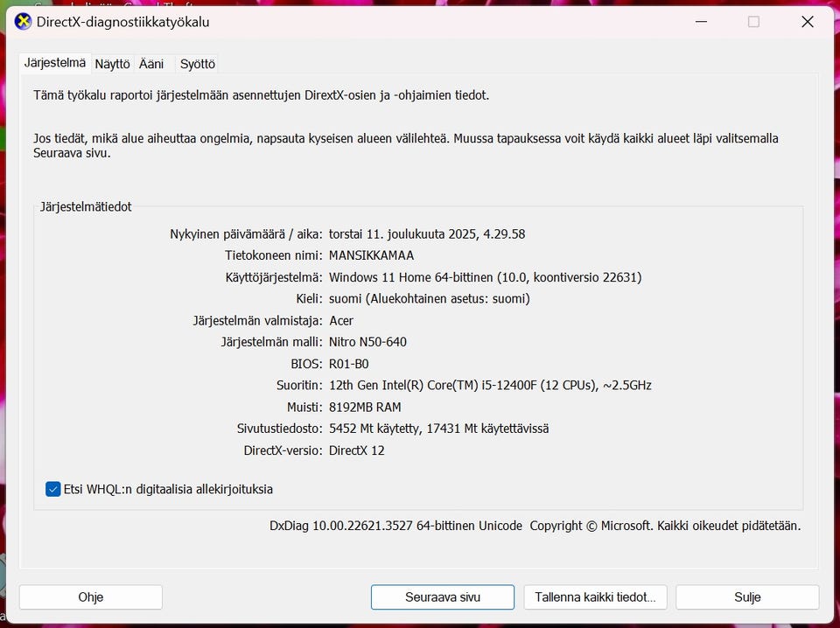Click the DxDiag 10.00.22621.3527 version text
The width and height of the screenshot is (840, 628).
pyautogui.click(x=395, y=526)
